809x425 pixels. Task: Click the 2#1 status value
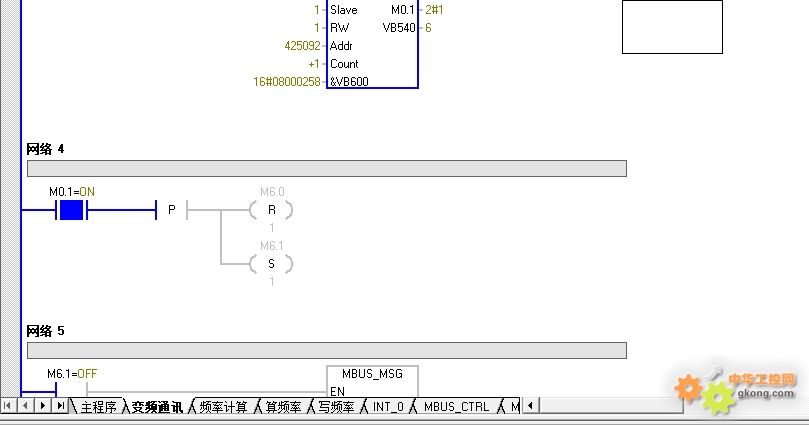pos(434,10)
